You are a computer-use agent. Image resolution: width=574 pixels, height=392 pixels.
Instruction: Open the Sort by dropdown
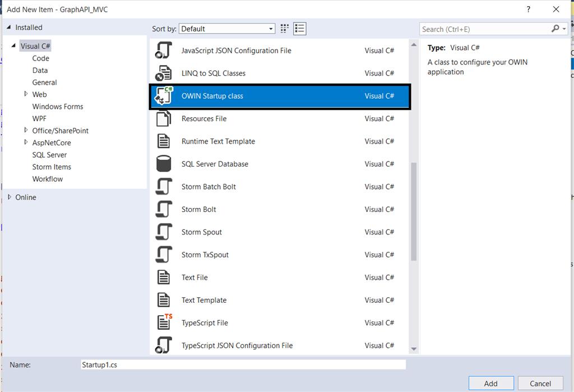[271, 29]
